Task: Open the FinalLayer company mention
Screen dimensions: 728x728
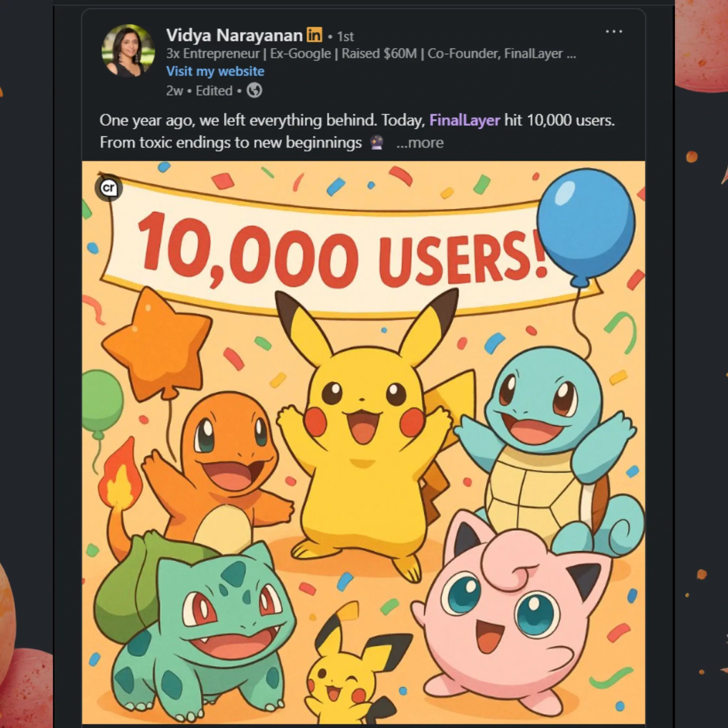Action: point(464,120)
